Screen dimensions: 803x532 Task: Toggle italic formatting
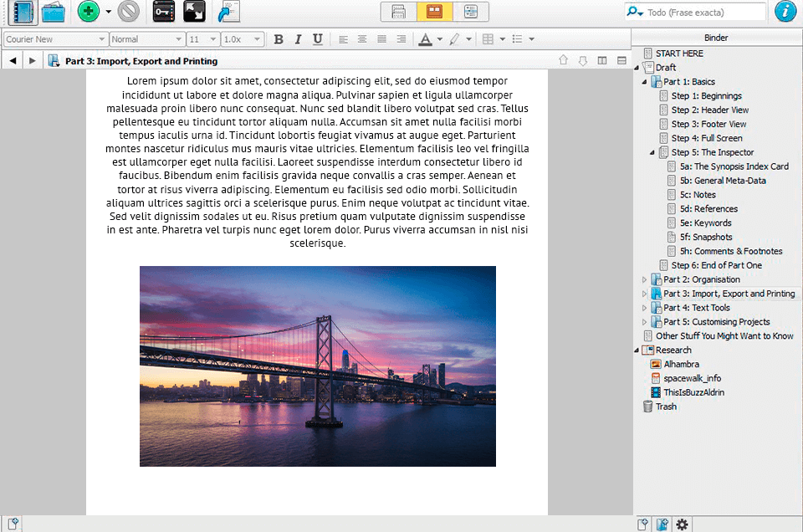point(298,38)
